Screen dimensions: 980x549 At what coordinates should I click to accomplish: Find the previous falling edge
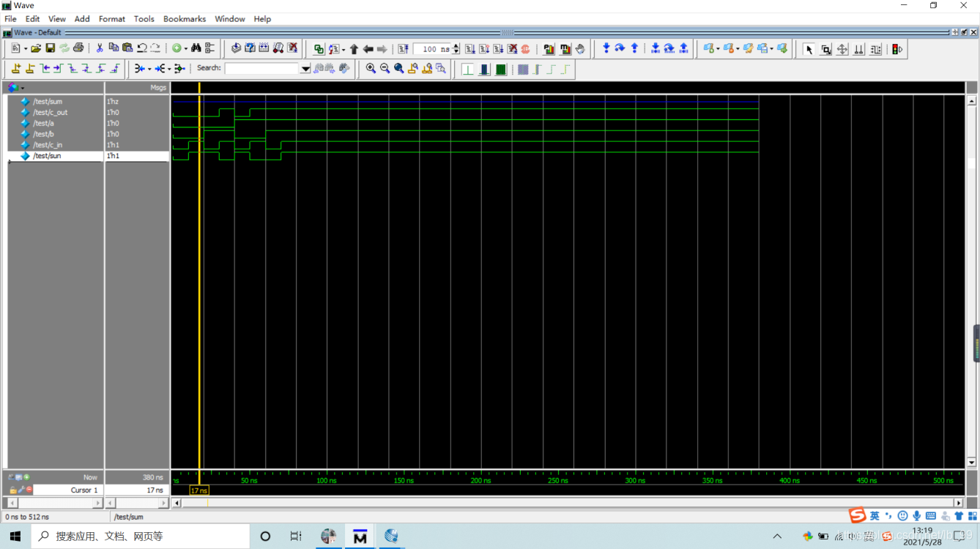point(73,69)
